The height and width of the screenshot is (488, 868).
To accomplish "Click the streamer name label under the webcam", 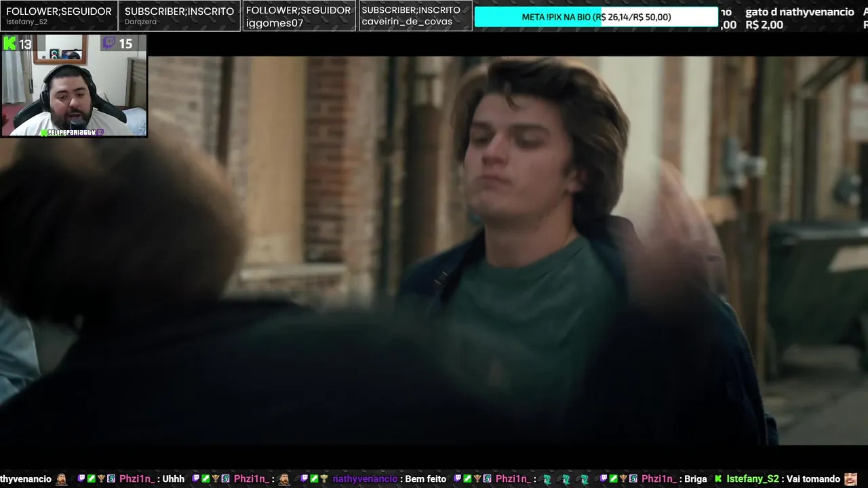I will [x=72, y=133].
